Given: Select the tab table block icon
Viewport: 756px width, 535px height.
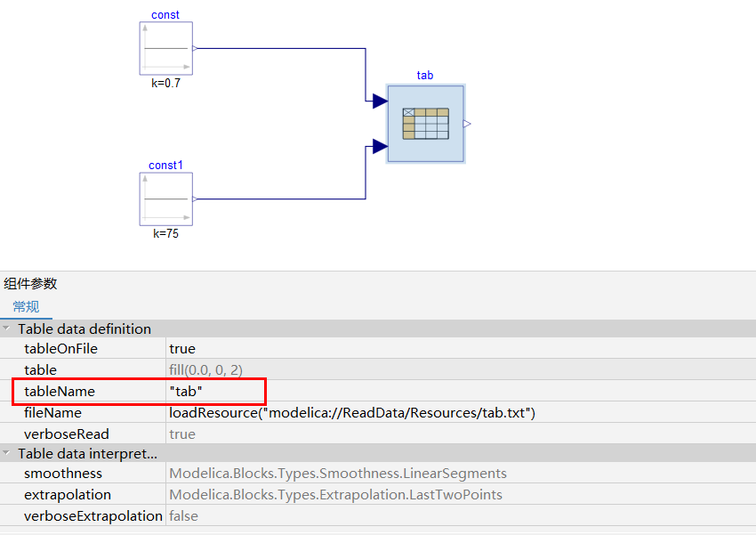Looking at the screenshot, I should [425, 124].
